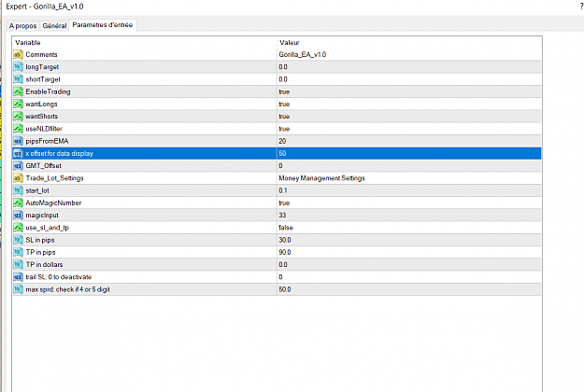
Task: Click the double icon beside max sprd
Action: point(18,289)
